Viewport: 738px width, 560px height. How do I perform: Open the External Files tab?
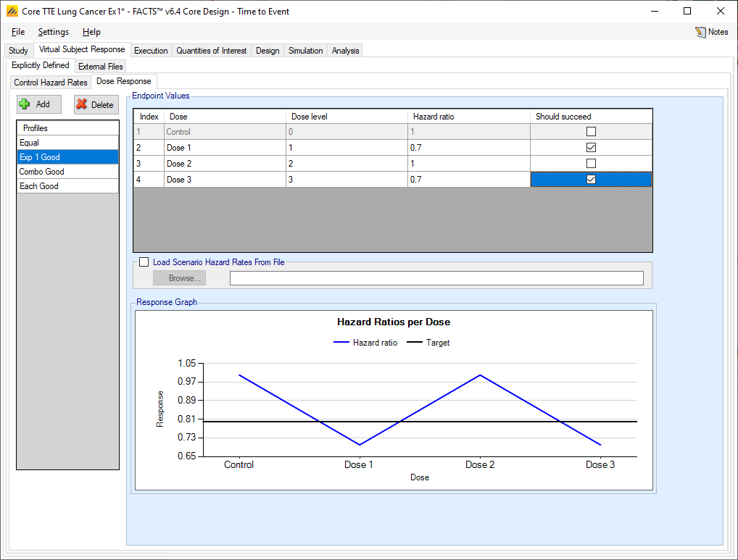pyautogui.click(x=101, y=67)
